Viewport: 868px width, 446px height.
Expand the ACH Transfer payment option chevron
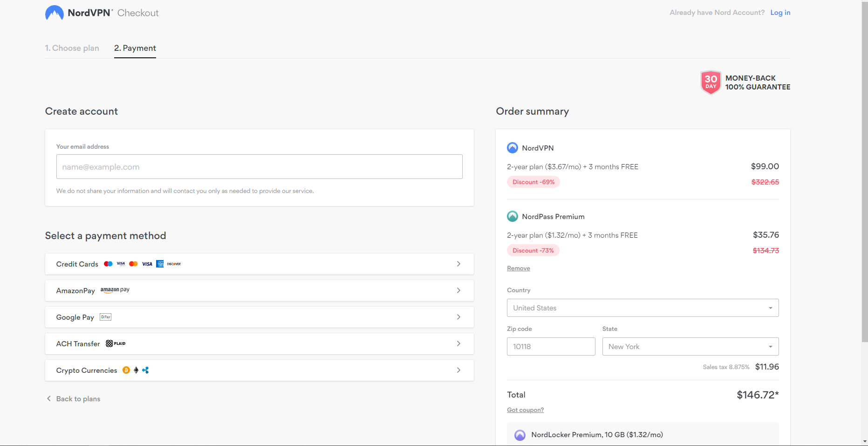(458, 343)
